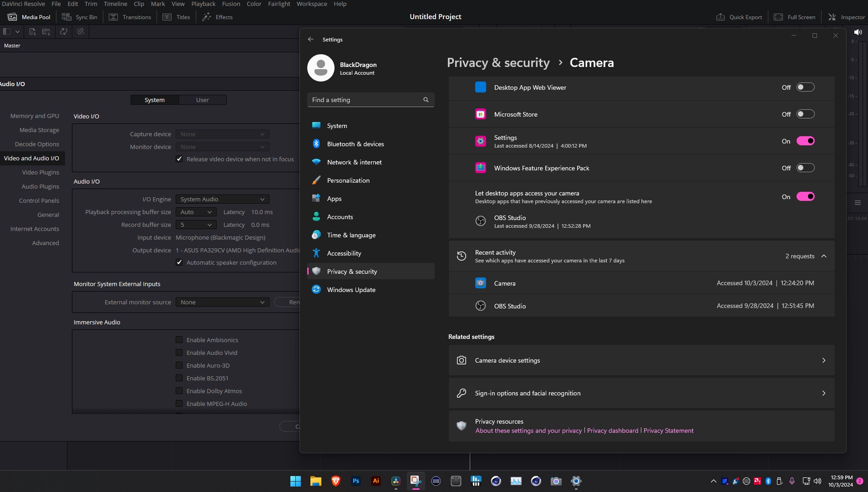Uncheck Automatic speaker configuration
Image resolution: width=868 pixels, height=492 pixels.
(179, 262)
